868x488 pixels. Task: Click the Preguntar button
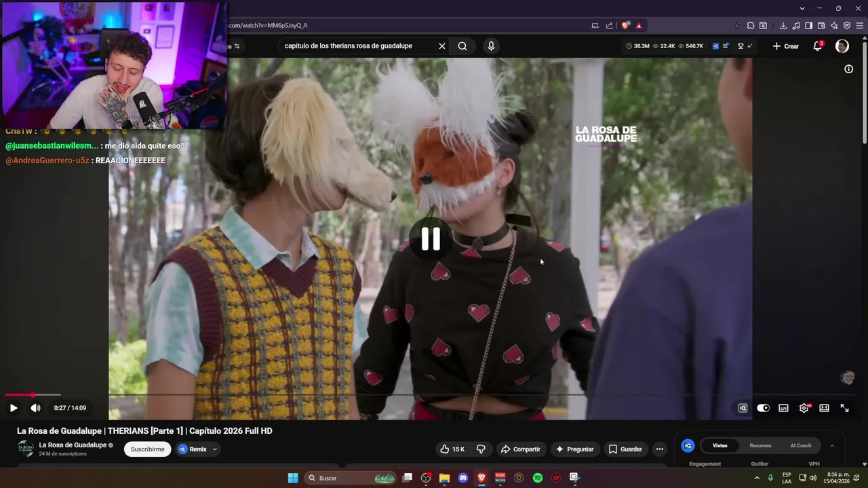(x=574, y=449)
